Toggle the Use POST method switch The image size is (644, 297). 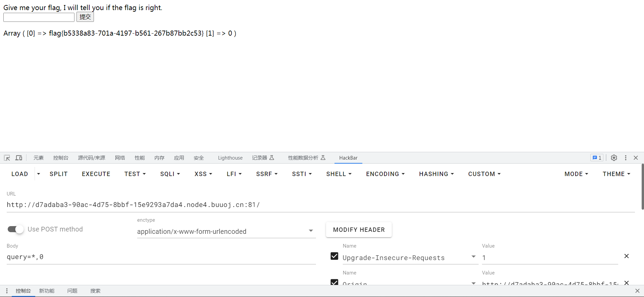16,229
